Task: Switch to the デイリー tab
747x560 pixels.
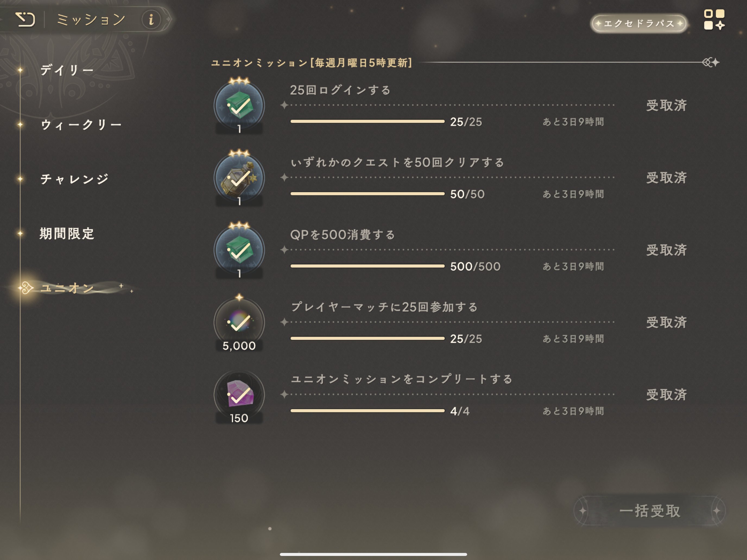Action: 67,70
